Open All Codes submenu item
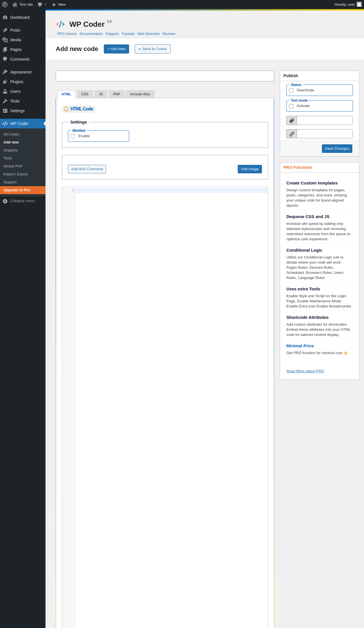The width and height of the screenshot is (364, 628). (23, 134)
